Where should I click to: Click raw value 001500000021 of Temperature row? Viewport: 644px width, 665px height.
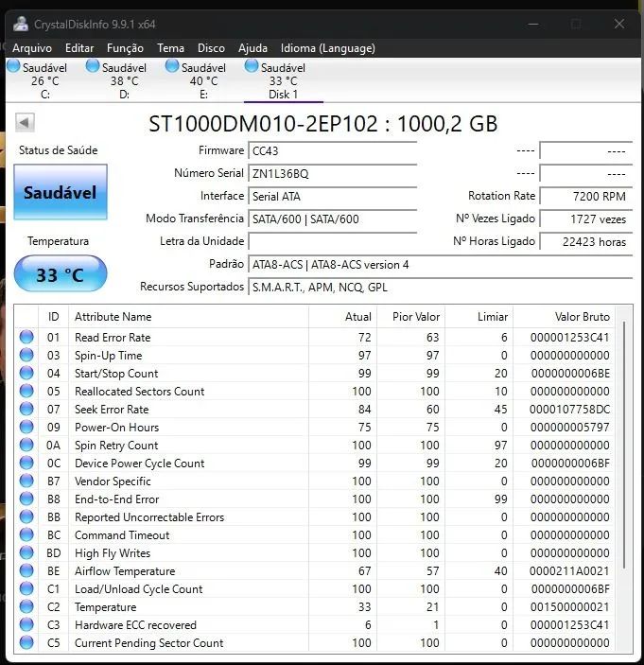tap(570, 607)
